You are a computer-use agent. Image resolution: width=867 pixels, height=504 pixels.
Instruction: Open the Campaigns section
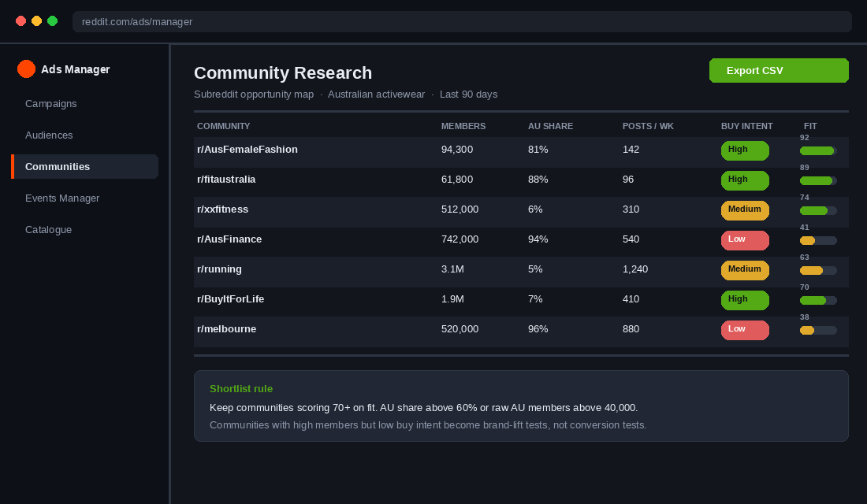click(x=51, y=104)
